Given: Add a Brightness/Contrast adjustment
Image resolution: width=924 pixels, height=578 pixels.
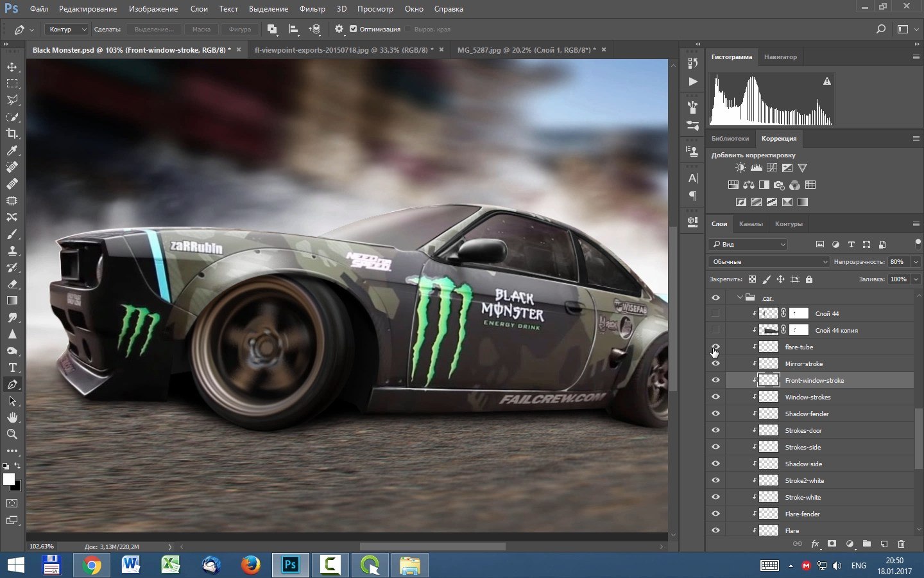Looking at the screenshot, I should coord(740,168).
